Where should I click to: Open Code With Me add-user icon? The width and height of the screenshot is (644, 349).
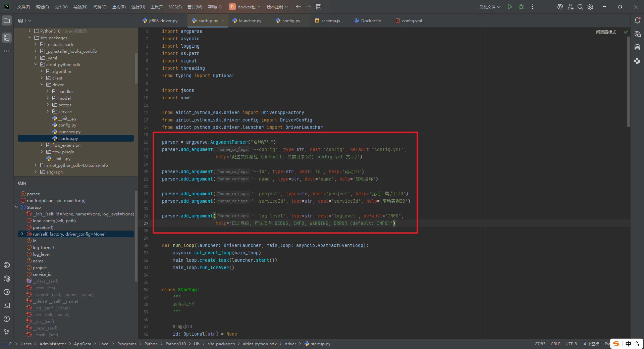(570, 7)
